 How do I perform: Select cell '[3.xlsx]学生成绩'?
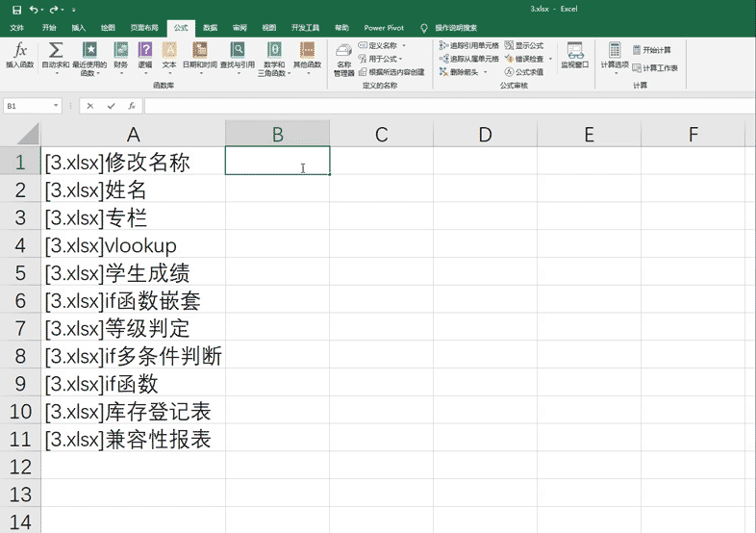pyautogui.click(x=133, y=272)
